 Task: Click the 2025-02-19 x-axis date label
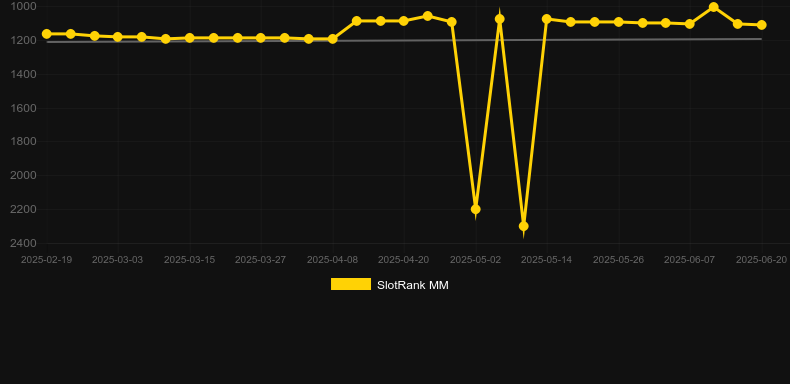point(46,260)
